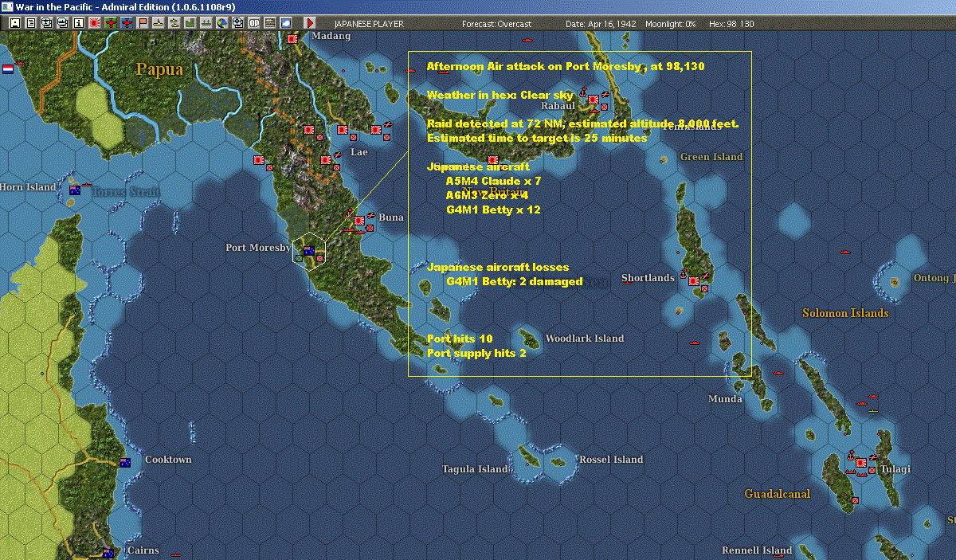Click 'G4M1 Betty: 2 damaged' loss line
Viewport: 956px width, 560px height.
point(515,282)
